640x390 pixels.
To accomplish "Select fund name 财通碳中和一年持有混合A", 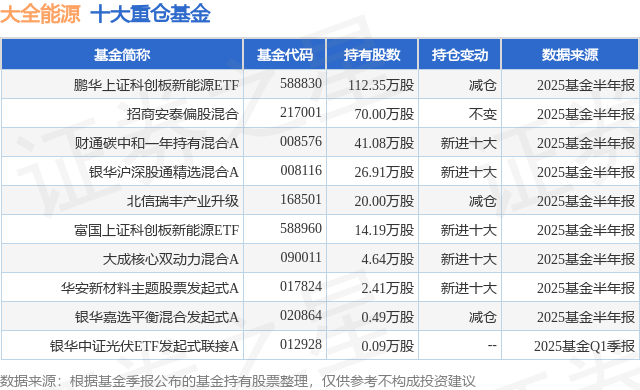I will pyautogui.click(x=156, y=143).
